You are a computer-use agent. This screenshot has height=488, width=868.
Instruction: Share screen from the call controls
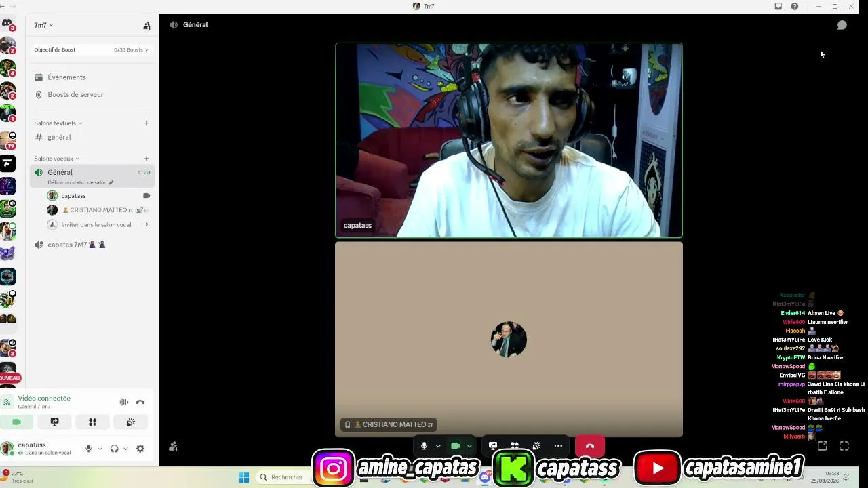[493, 446]
